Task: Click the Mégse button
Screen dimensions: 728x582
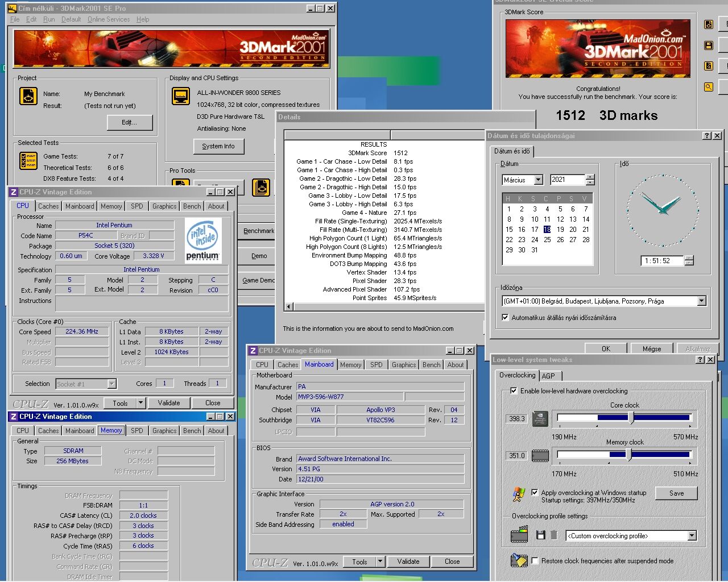Action: pos(652,348)
